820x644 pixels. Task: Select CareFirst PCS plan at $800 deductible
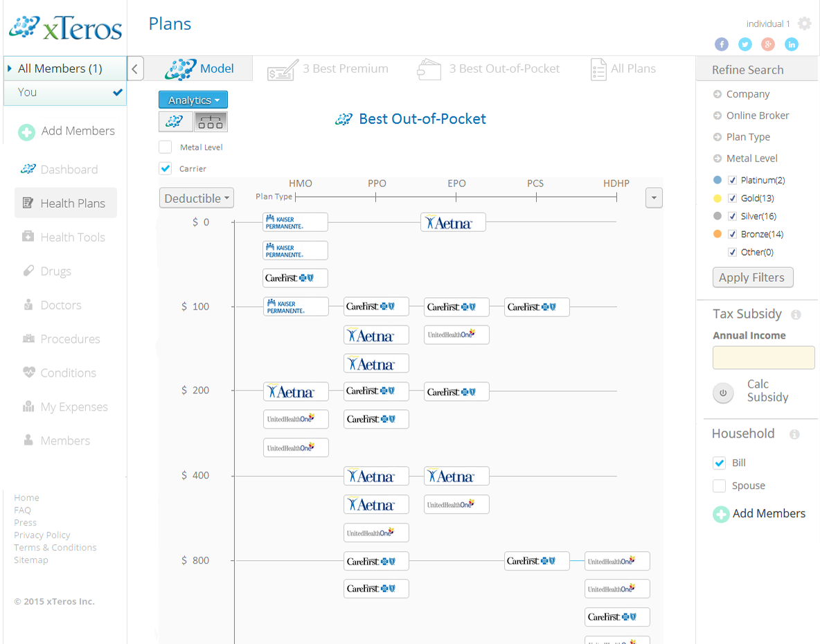click(x=537, y=561)
